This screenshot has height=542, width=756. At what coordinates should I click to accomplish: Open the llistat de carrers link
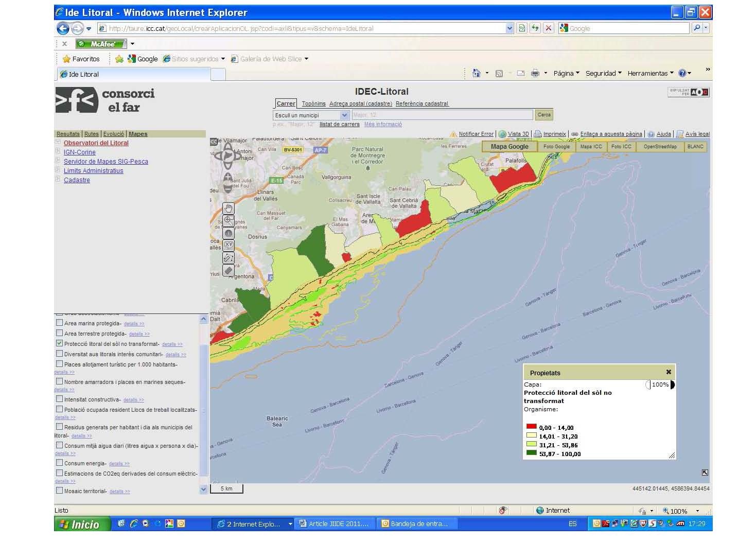339,124
